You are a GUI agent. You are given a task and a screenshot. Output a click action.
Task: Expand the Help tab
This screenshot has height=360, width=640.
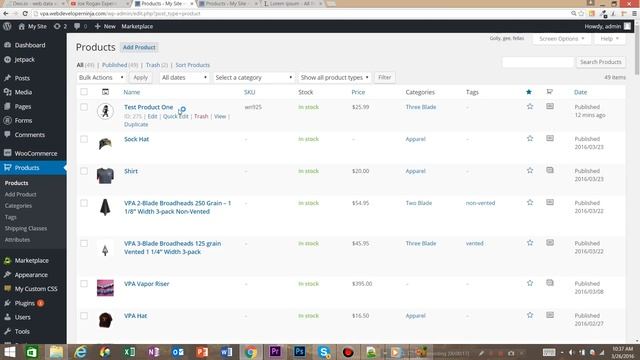click(609, 38)
